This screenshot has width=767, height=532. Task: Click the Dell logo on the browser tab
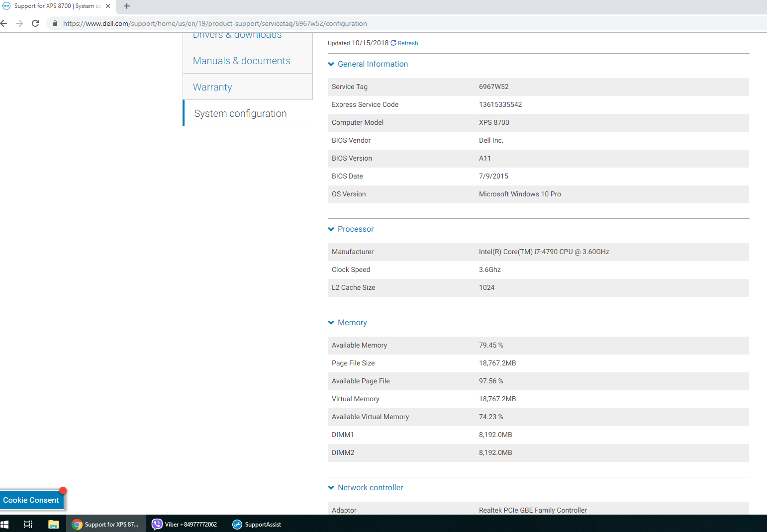click(x=6, y=6)
